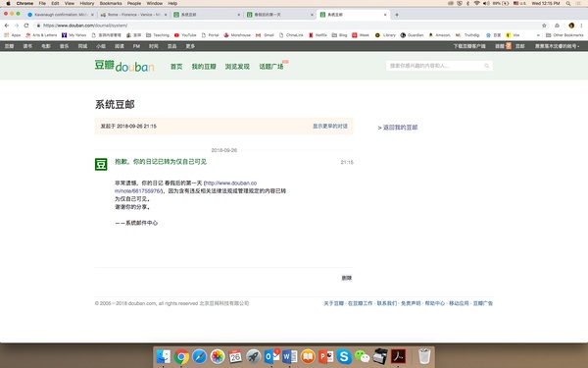Open Finder from the dock
The image size is (588, 368).
pyautogui.click(x=163, y=356)
